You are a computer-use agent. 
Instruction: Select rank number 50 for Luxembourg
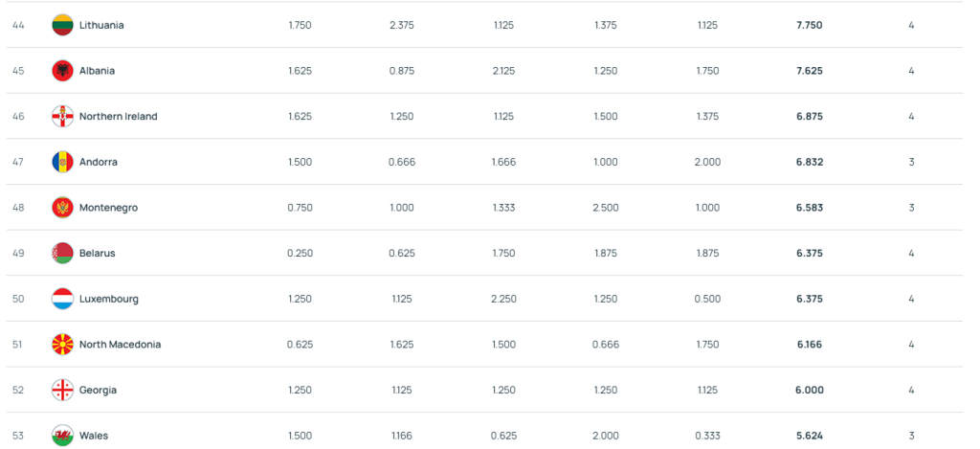(18, 299)
